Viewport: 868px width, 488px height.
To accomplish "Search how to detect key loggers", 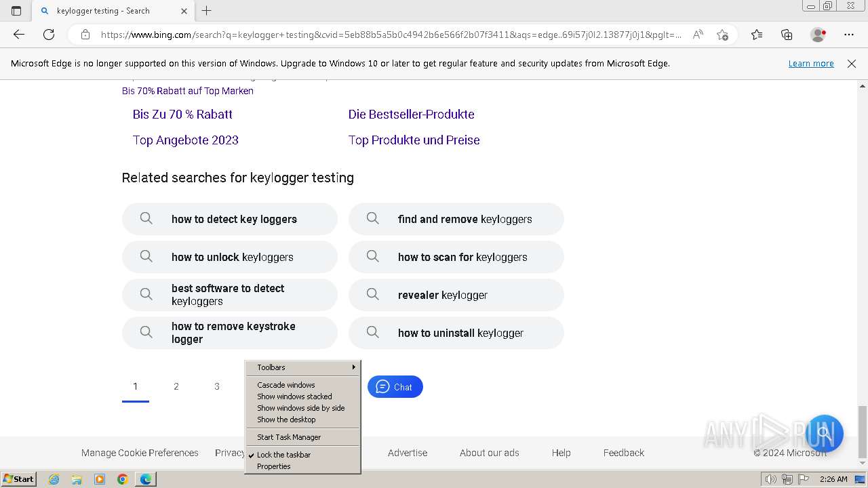I will (x=230, y=219).
